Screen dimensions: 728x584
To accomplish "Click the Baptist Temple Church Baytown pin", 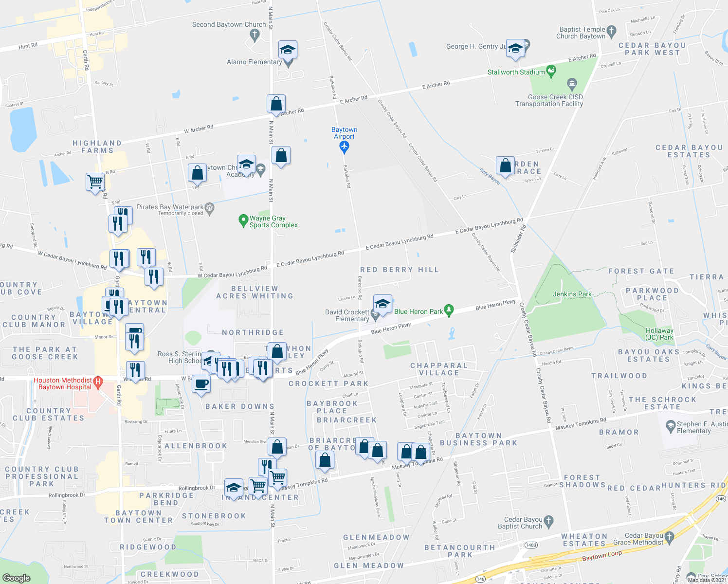I will click(x=612, y=32).
